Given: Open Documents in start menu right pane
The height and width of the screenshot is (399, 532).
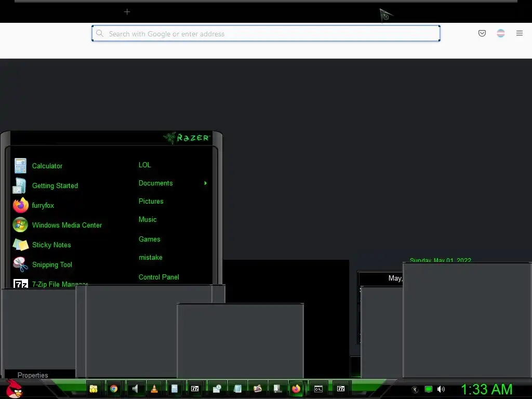Looking at the screenshot, I should 155,183.
